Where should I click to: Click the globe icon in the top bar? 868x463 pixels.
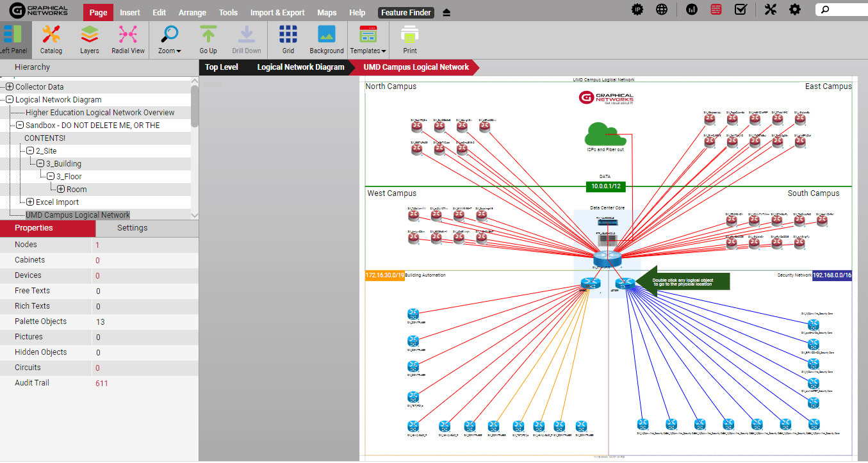662,9
